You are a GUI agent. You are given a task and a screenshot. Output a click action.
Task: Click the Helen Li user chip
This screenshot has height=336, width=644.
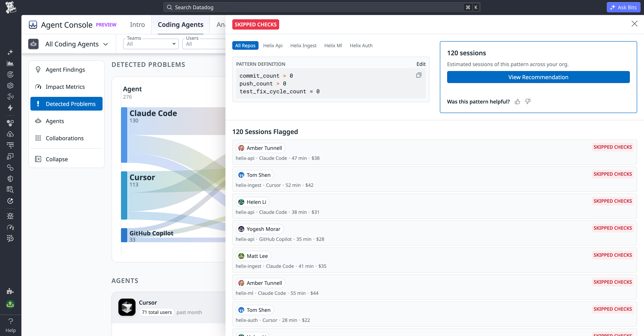(x=253, y=202)
